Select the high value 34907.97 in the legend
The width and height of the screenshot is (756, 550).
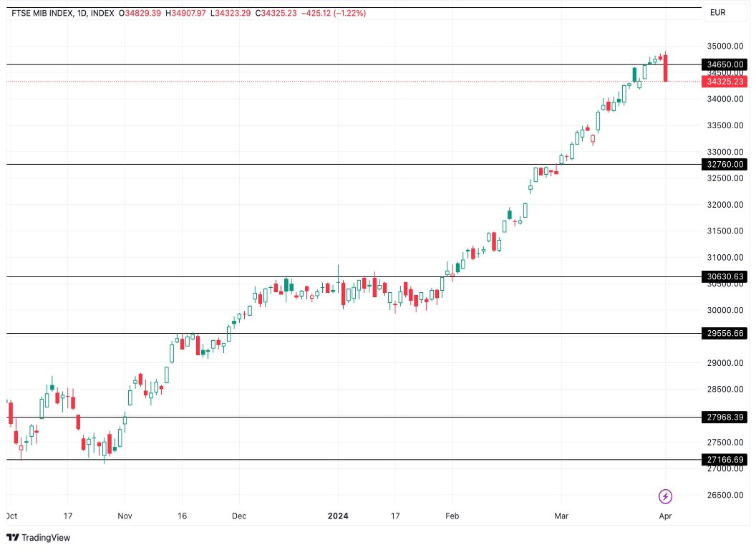186,12
